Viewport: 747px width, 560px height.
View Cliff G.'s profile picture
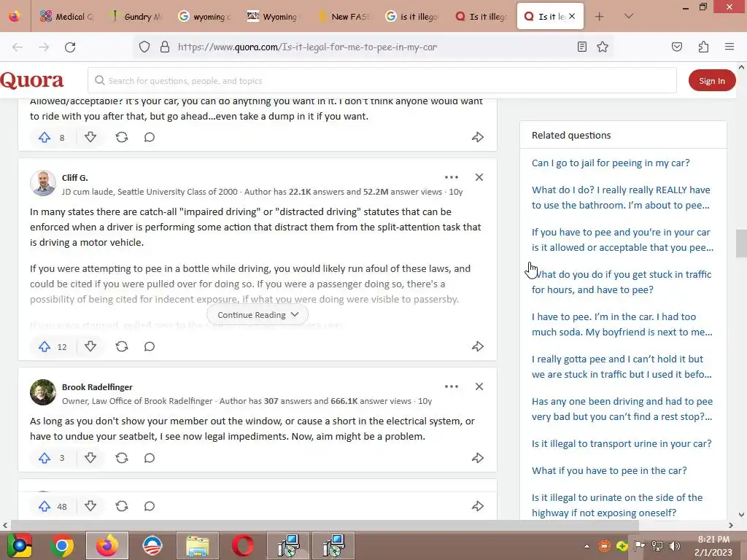click(x=43, y=183)
